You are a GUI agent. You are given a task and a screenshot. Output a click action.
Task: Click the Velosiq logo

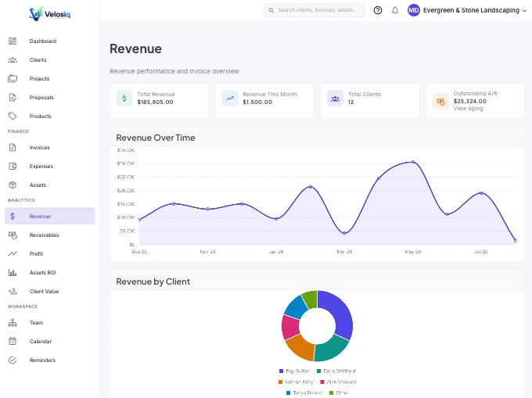[x=49, y=14]
